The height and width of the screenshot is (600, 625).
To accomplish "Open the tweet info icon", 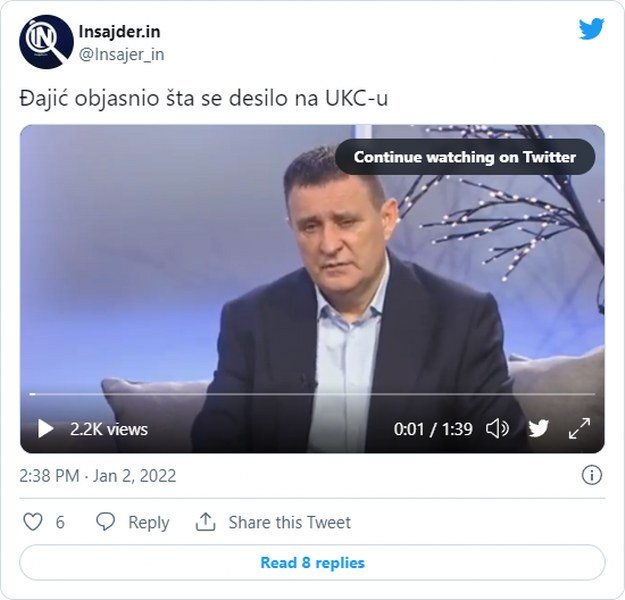I will [592, 475].
